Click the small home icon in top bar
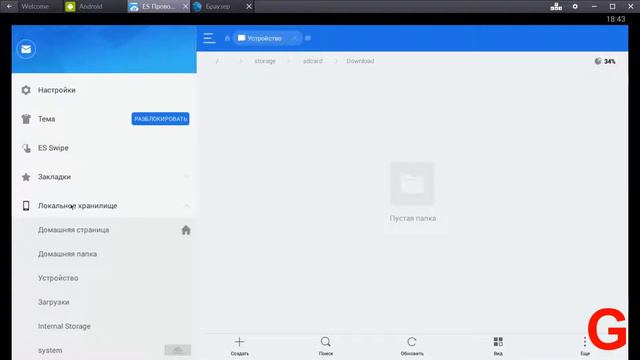Image resolution: width=640 pixels, height=360 pixels. [x=227, y=38]
